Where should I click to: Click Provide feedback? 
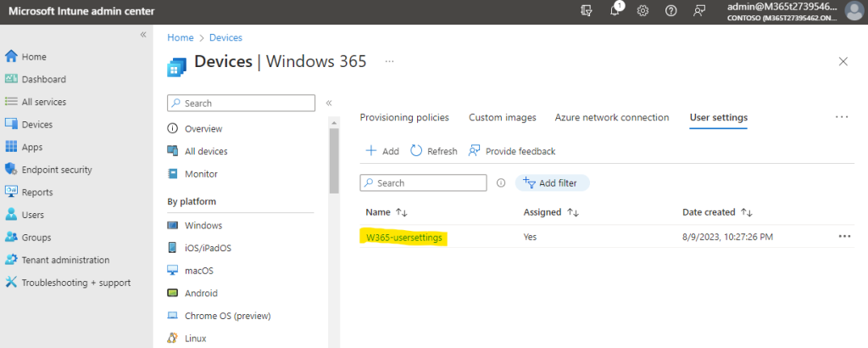click(x=512, y=151)
